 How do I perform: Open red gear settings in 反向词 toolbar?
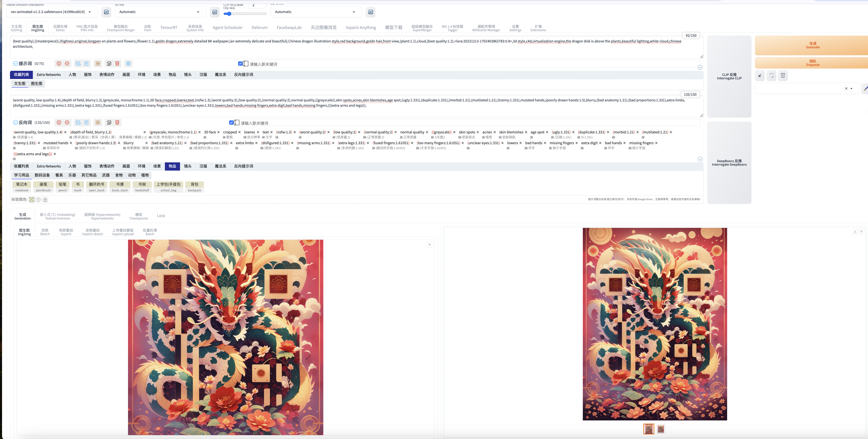coord(67,122)
